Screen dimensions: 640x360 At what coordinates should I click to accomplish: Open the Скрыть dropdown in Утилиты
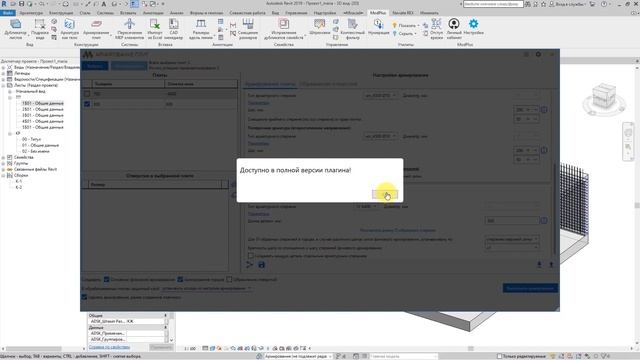tap(404, 33)
